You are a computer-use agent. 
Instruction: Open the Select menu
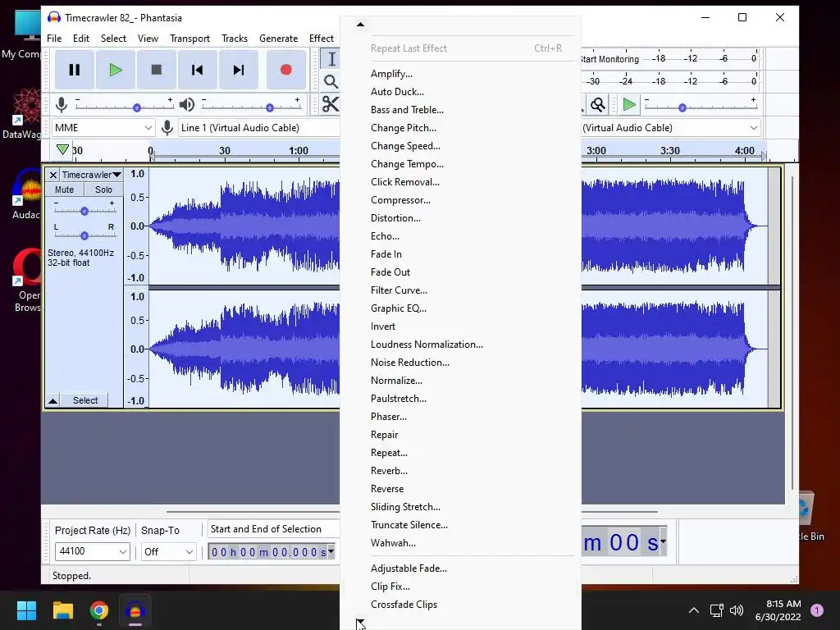click(x=113, y=39)
